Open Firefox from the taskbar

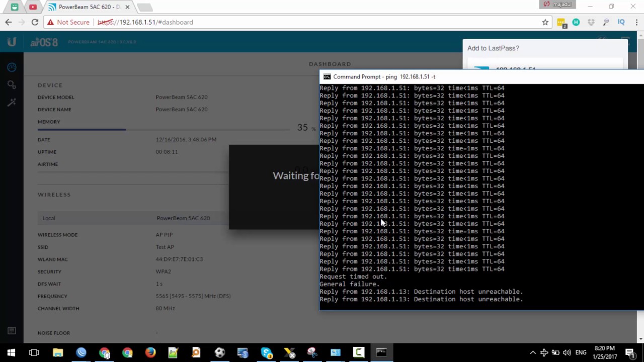click(150, 352)
